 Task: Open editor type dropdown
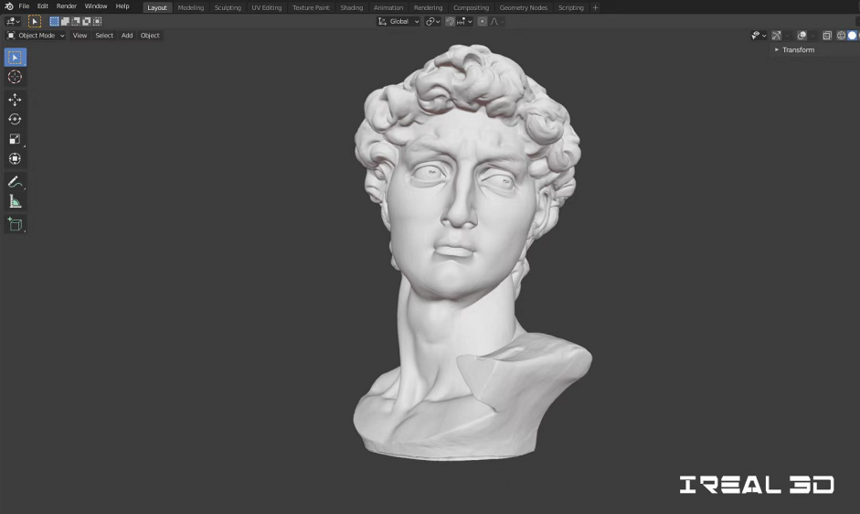[13, 21]
